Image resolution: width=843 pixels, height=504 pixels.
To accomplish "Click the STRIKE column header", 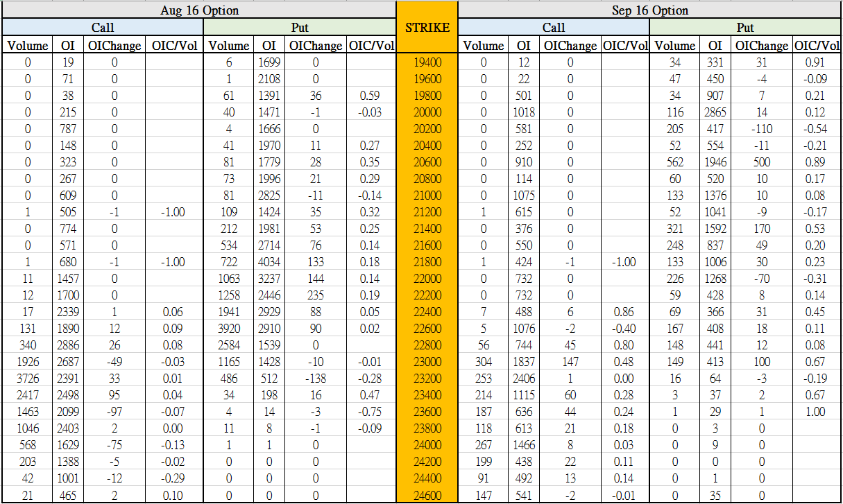I will 427,28.
